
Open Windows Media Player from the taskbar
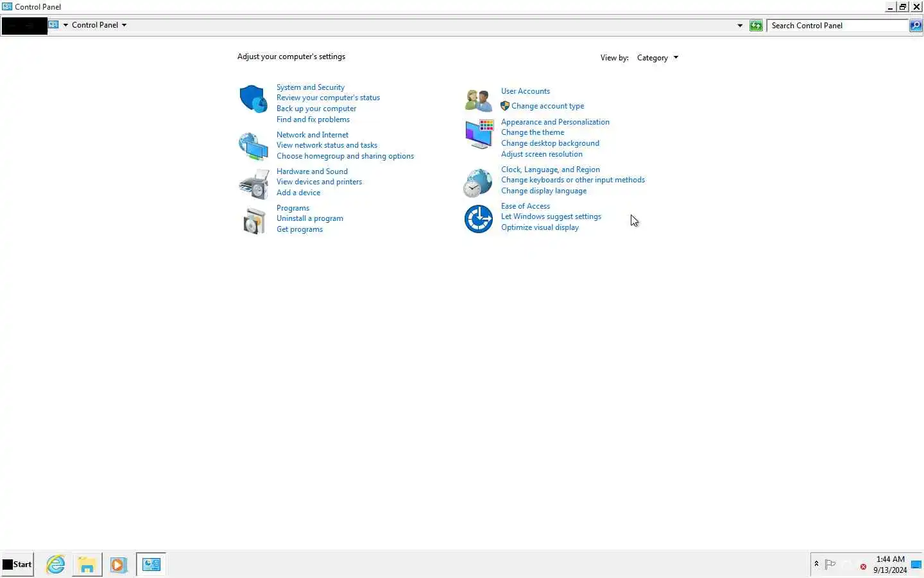[118, 565]
